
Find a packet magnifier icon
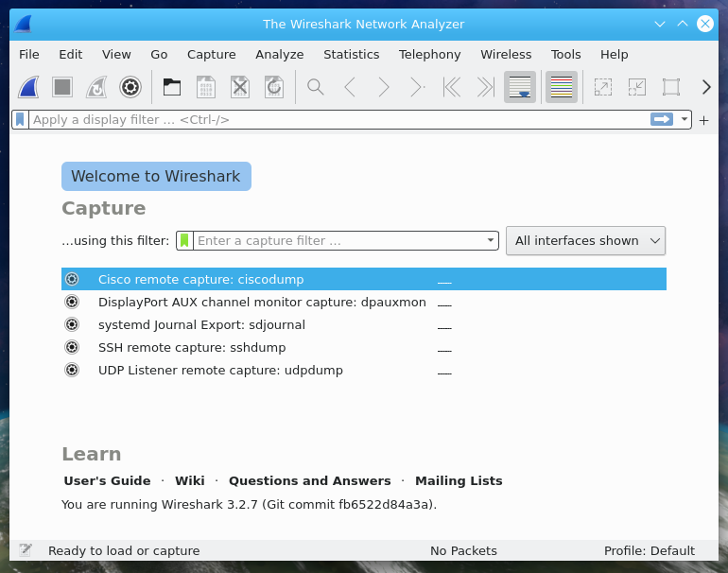click(315, 87)
